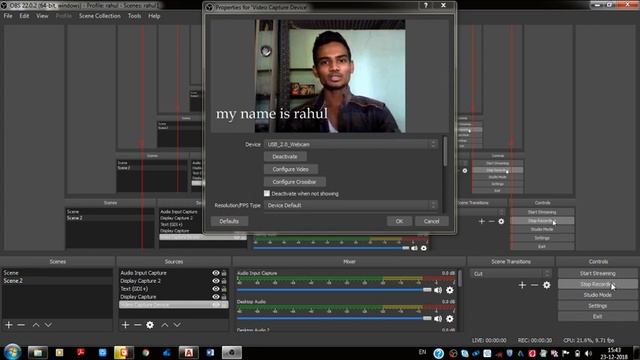This screenshot has width=640, height=360.
Task: Open Resolution/FPS Type dropdown
Action: point(351,205)
